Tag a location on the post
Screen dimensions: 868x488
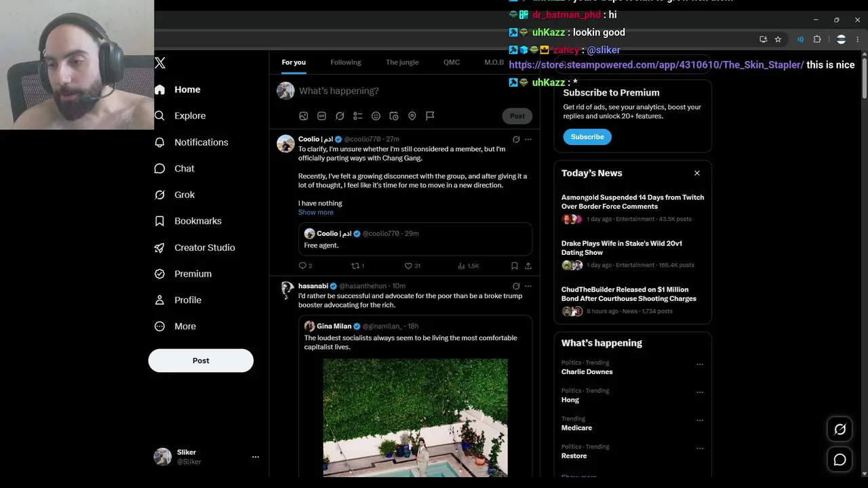click(x=412, y=116)
